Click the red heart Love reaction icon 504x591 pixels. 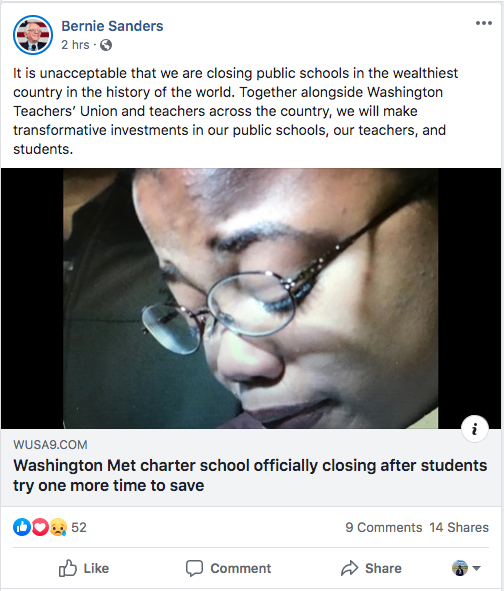(40, 527)
